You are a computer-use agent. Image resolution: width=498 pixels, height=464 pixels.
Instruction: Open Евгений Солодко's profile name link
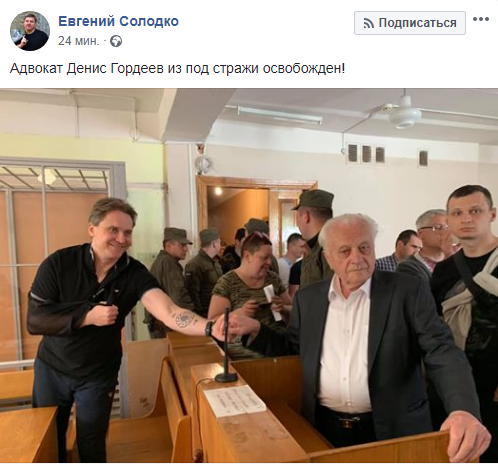pos(118,21)
